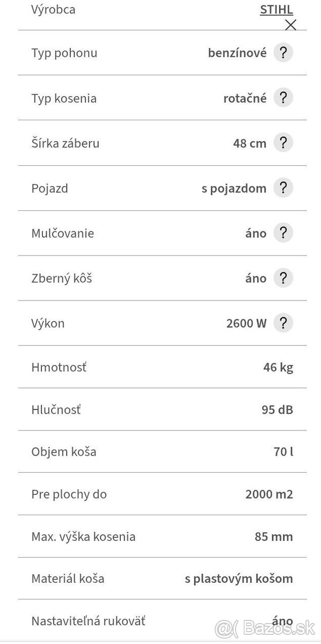
Task: Select the 2000 m2 area value
Action: (268, 494)
